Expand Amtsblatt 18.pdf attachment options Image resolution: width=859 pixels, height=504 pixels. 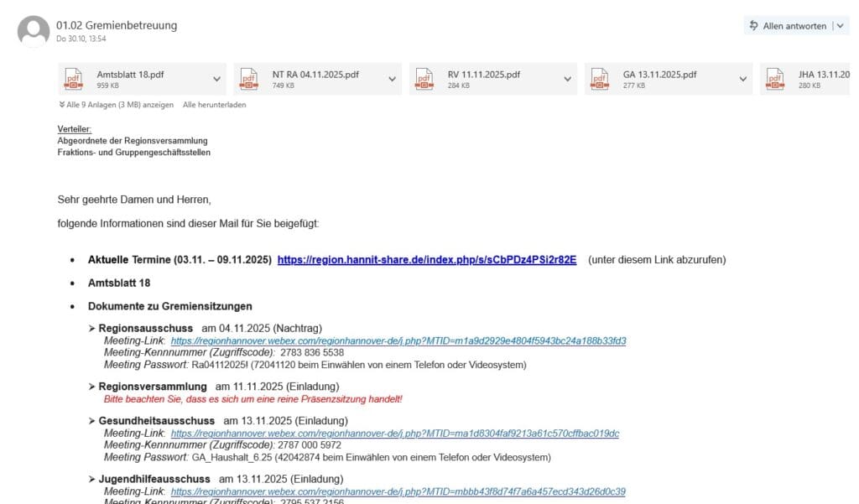[217, 79]
